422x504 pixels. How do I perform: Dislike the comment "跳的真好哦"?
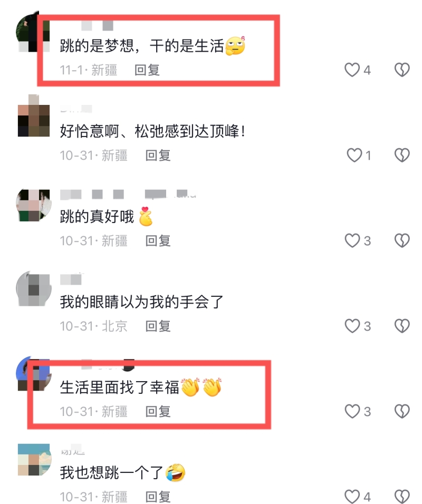coord(402,240)
